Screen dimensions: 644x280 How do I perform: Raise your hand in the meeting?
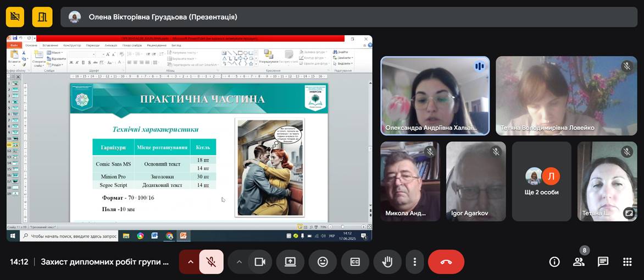[387, 262]
